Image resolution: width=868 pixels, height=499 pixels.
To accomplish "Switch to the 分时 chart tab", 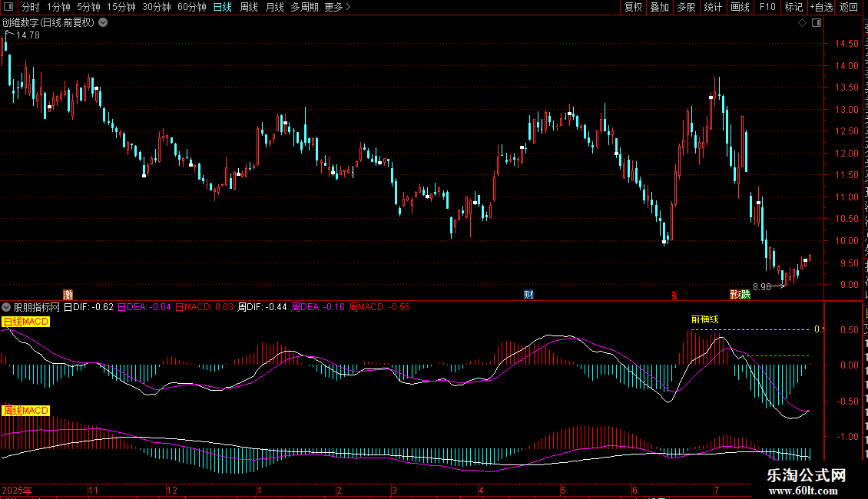I will (31, 7).
